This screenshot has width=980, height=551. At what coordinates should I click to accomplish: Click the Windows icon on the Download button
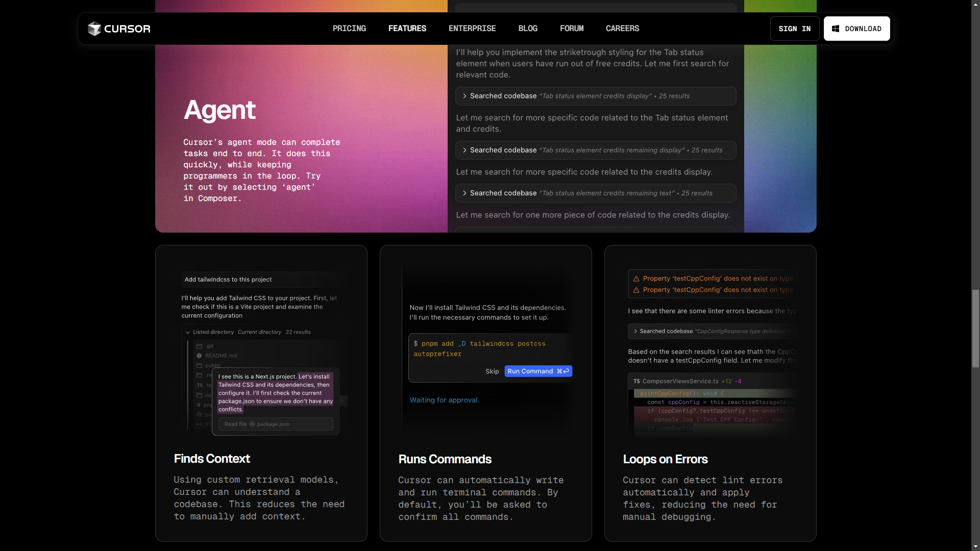coord(836,29)
